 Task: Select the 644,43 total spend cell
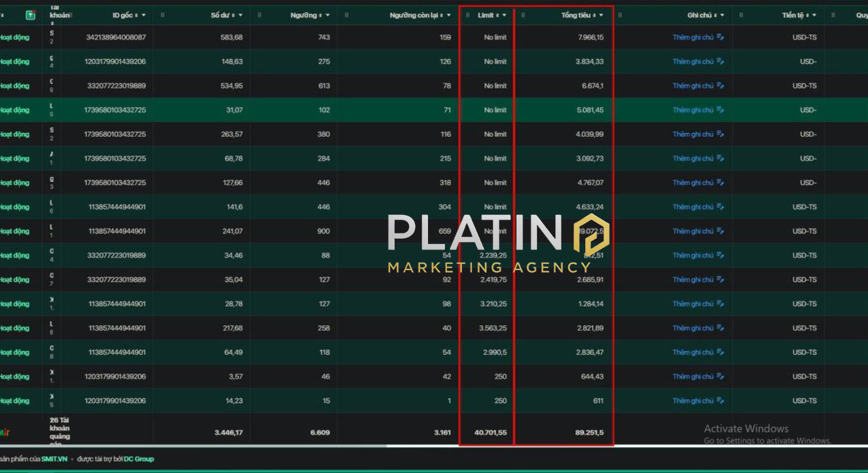tap(592, 377)
